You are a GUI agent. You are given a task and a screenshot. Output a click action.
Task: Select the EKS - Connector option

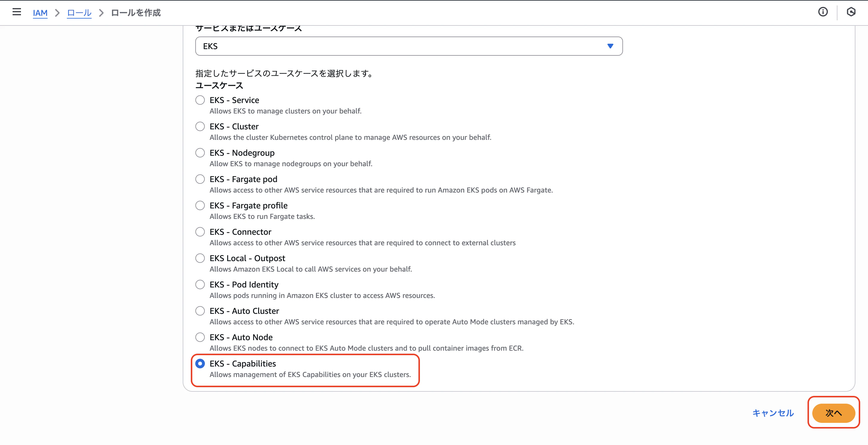click(x=200, y=231)
